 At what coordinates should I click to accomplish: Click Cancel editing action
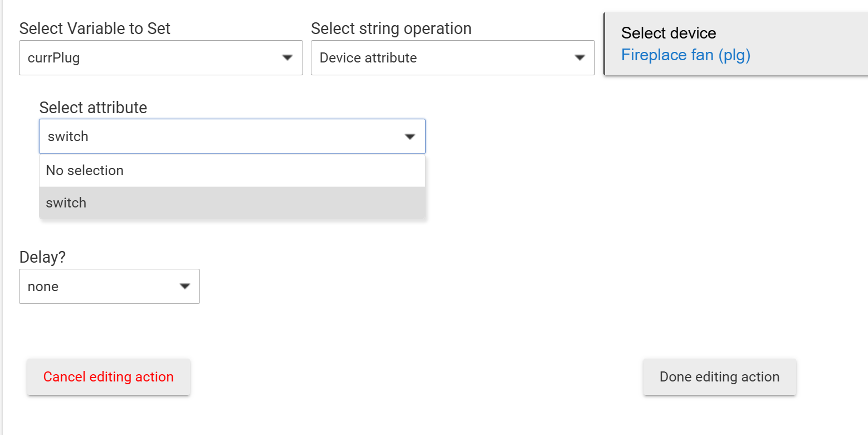(x=109, y=377)
